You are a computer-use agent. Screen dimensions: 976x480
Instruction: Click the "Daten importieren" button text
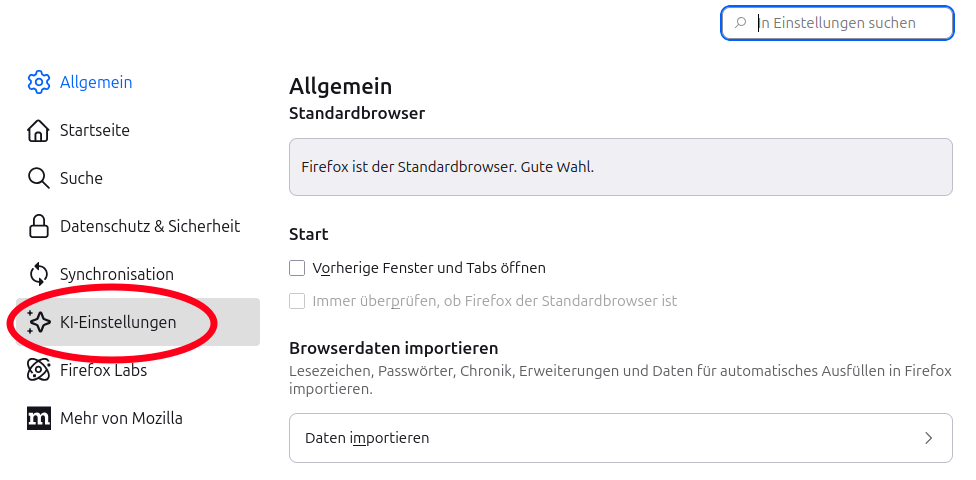367,438
